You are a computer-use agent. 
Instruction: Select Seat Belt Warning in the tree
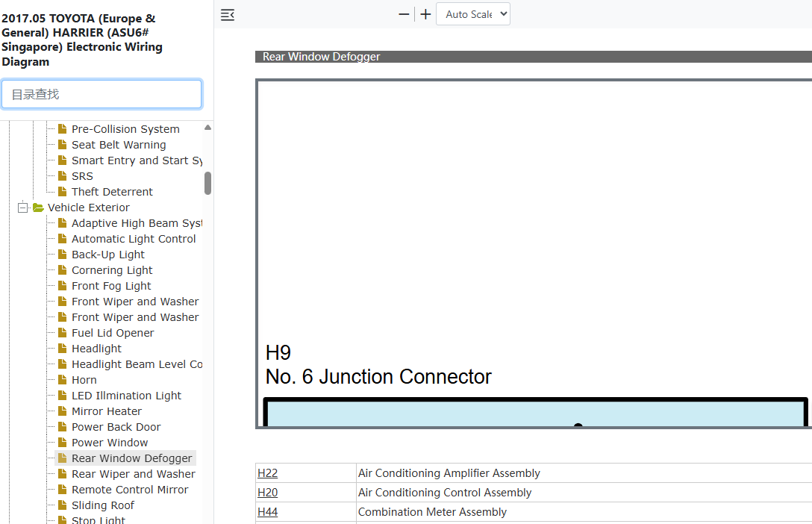point(119,145)
